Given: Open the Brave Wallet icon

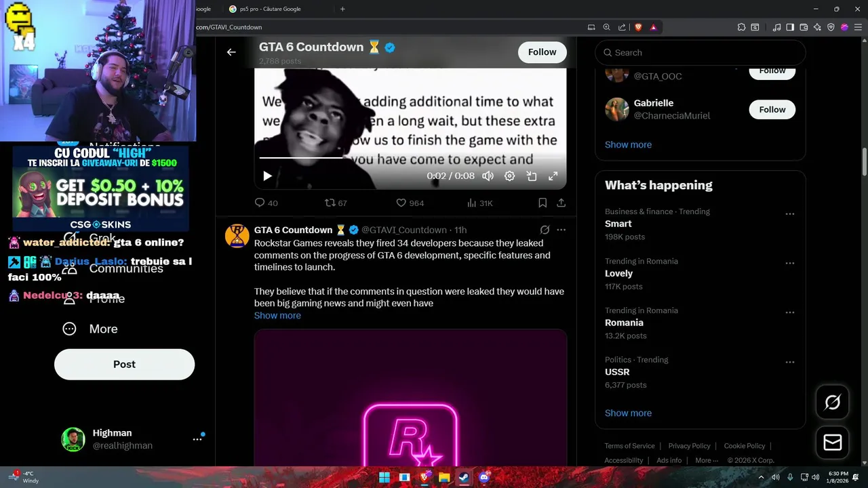Looking at the screenshot, I should (x=804, y=27).
